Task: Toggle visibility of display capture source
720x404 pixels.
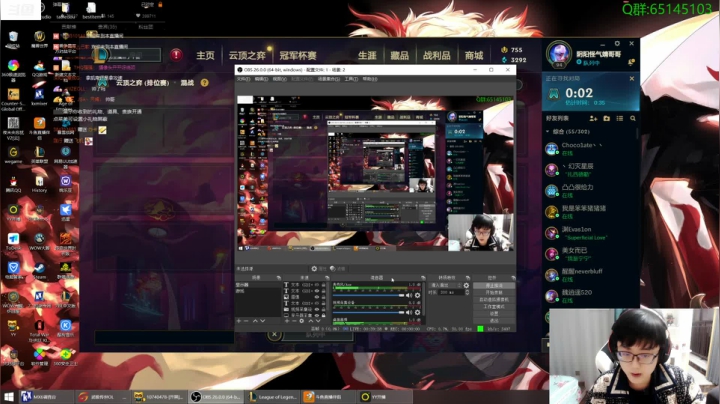Action: coord(317,315)
